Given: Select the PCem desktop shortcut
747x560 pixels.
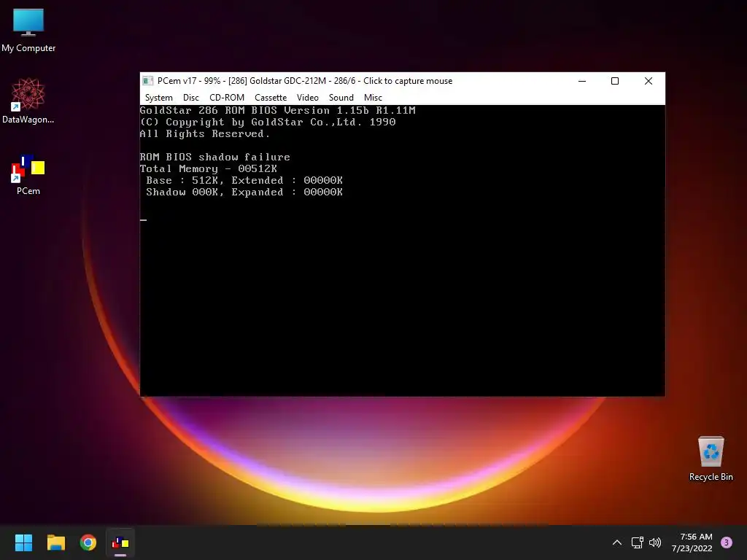Looking at the screenshot, I should click(x=28, y=174).
